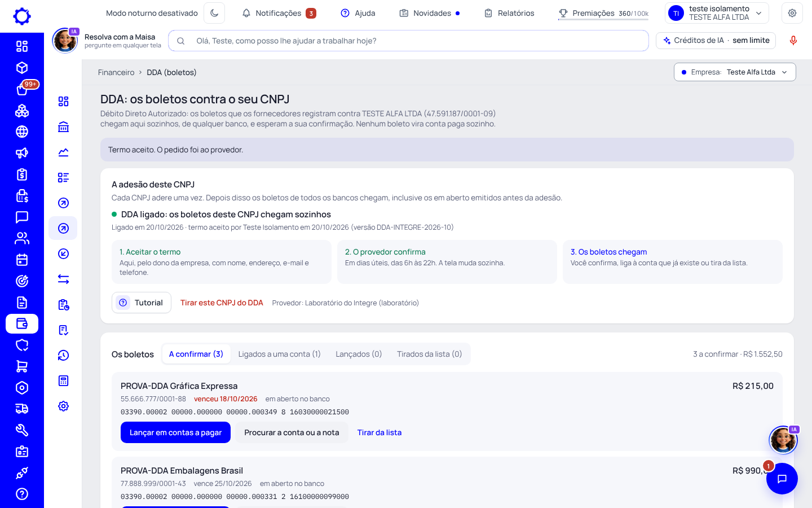The height and width of the screenshot is (508, 812).
Task: Select the A confirmar (3) tab
Action: [x=196, y=354]
